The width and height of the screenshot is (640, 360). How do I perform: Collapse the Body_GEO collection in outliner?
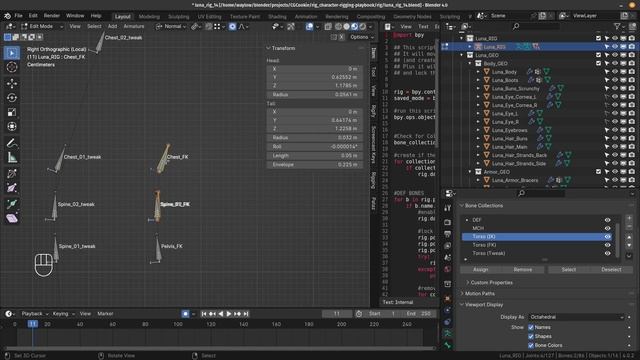[x=470, y=64]
